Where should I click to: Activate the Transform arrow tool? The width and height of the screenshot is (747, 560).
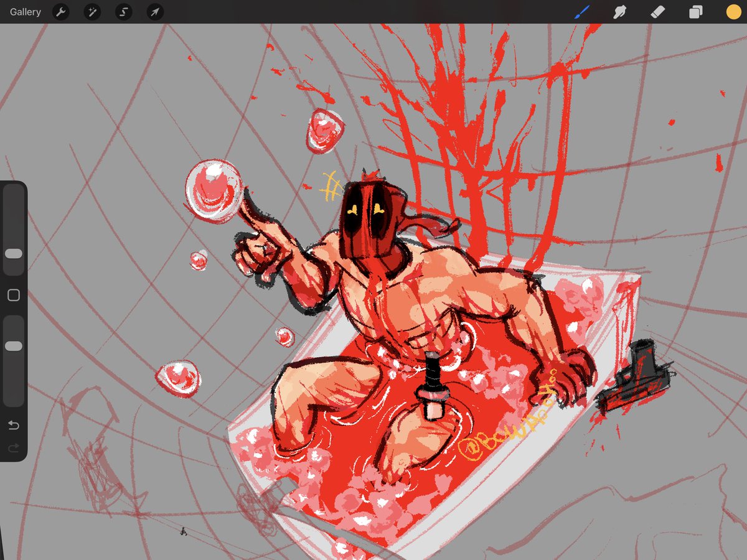155,12
